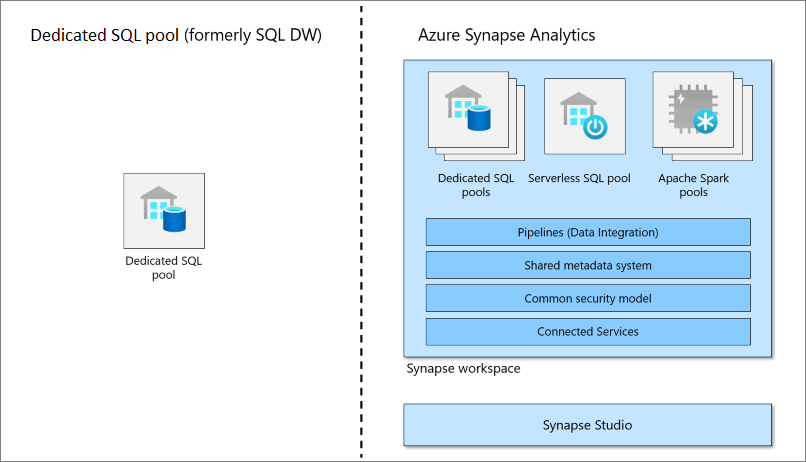Click the power symbol on Serverless icon

point(597,128)
